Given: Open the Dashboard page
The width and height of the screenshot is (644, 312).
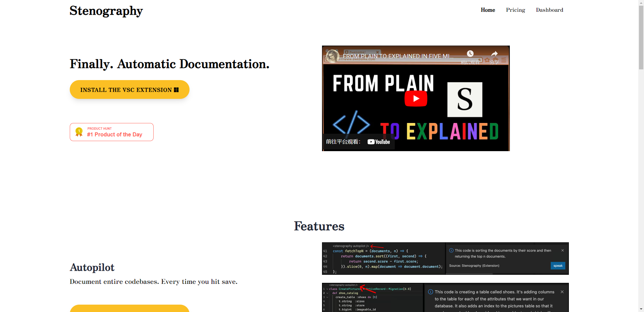Looking at the screenshot, I should point(549,10).
